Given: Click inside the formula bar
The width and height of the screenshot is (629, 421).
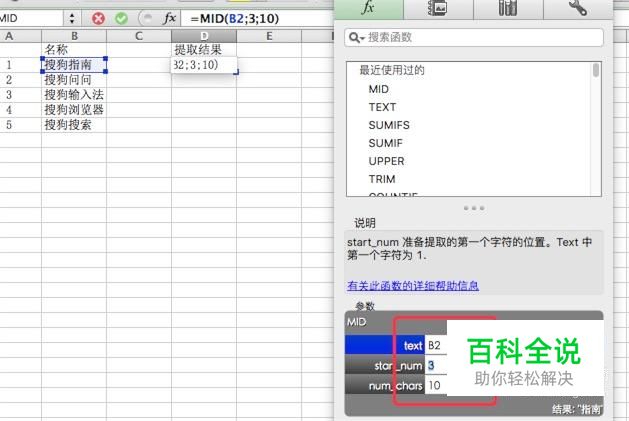Looking at the screenshot, I should [x=257, y=18].
